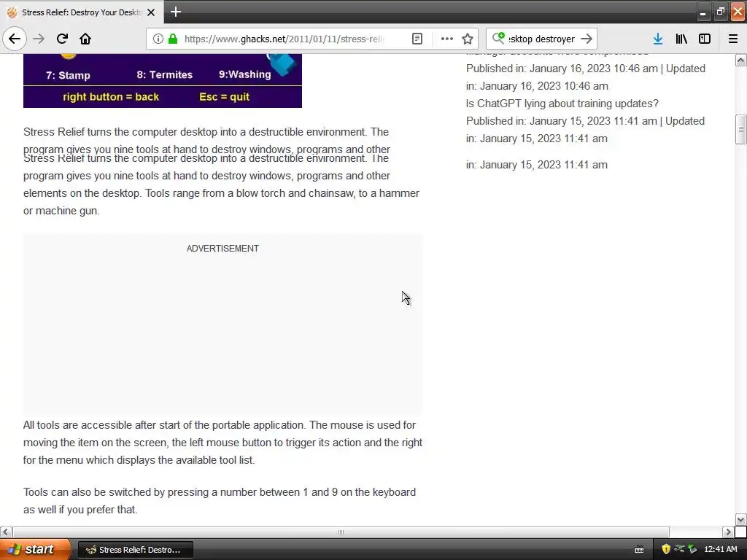Show site information icon in address bar
Image resolution: width=747 pixels, height=560 pixels.
coord(158,39)
